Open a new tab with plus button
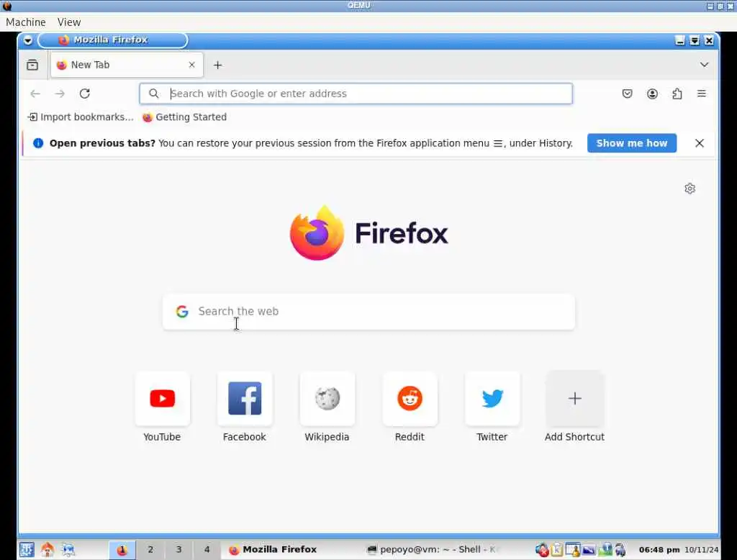 point(217,66)
